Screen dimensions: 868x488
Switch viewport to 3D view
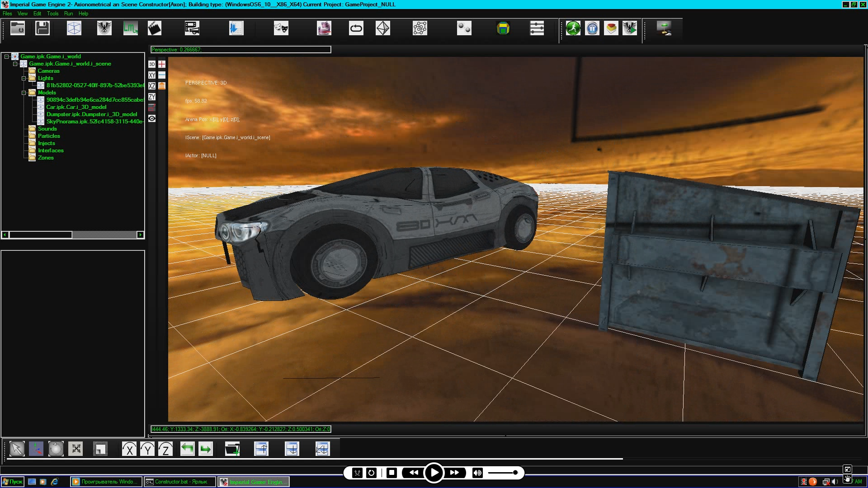coord(152,64)
